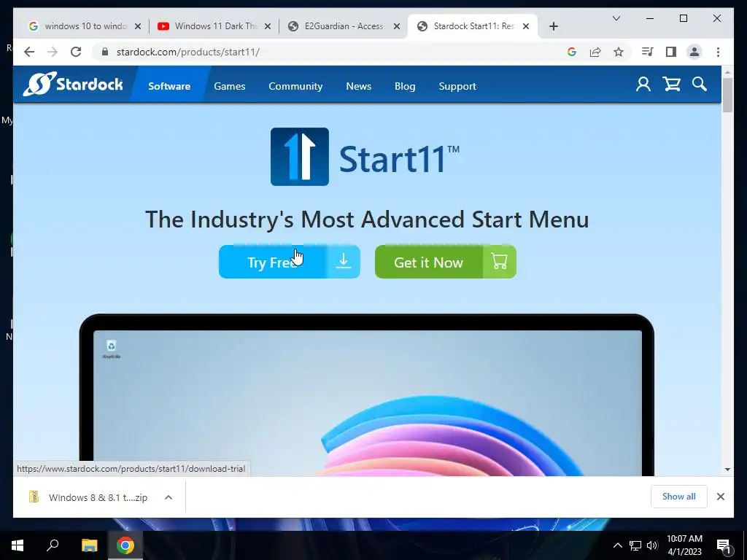Open the Blog menu item

click(x=405, y=86)
